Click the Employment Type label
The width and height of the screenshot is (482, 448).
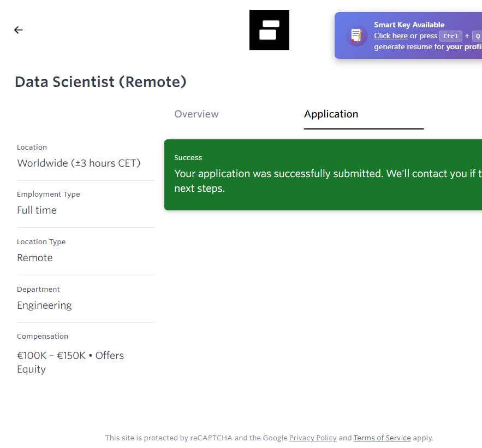click(48, 194)
